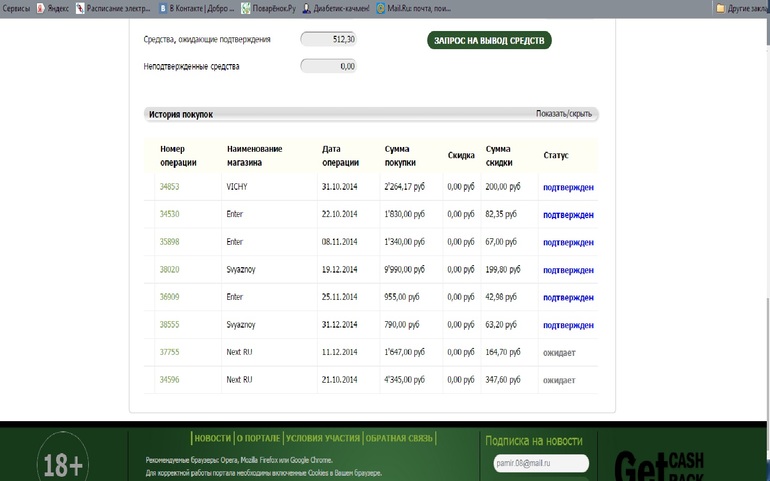Open the Расписание электричек bookmark
The width and height of the screenshot is (770, 481).
click(115, 8)
